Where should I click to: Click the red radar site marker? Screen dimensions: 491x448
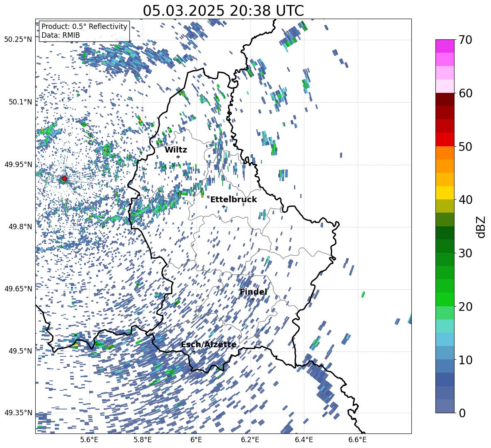coord(64,179)
